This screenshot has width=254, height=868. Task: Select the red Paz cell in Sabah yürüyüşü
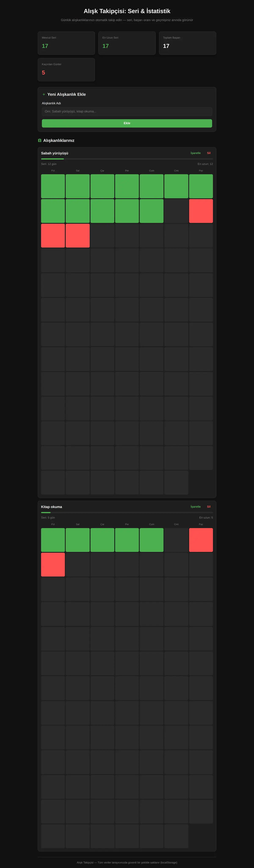[201, 211]
